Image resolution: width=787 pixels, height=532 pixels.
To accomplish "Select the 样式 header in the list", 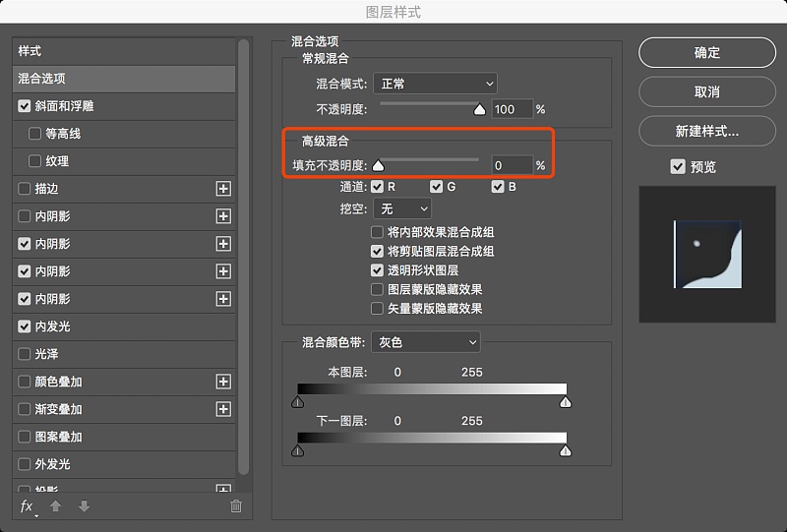I will pyautogui.click(x=124, y=51).
